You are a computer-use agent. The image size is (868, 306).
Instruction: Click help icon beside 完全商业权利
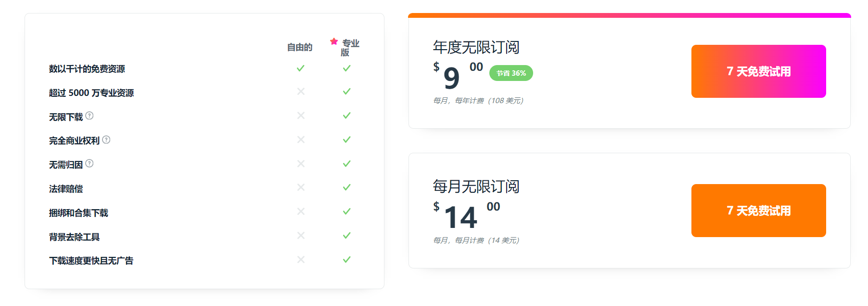(x=106, y=140)
